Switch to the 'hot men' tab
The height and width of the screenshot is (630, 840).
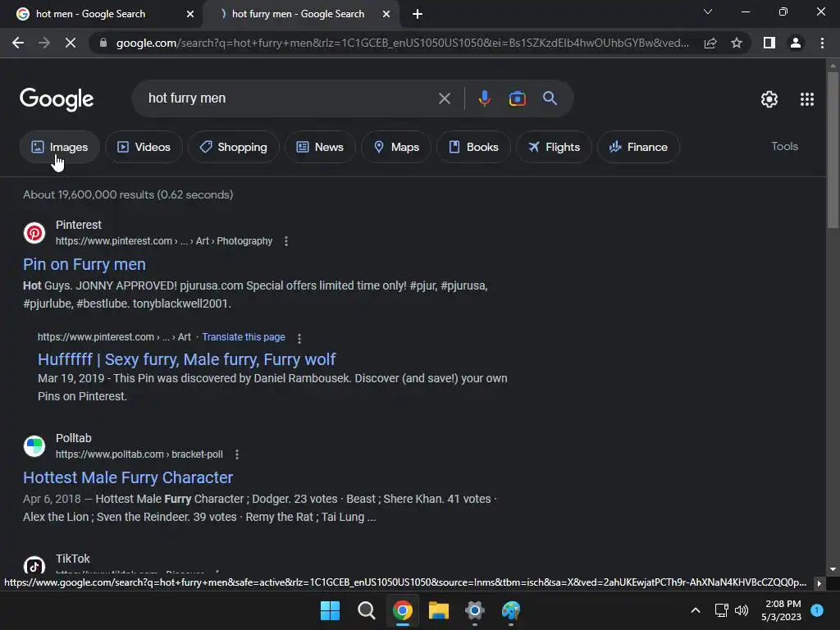102,14
